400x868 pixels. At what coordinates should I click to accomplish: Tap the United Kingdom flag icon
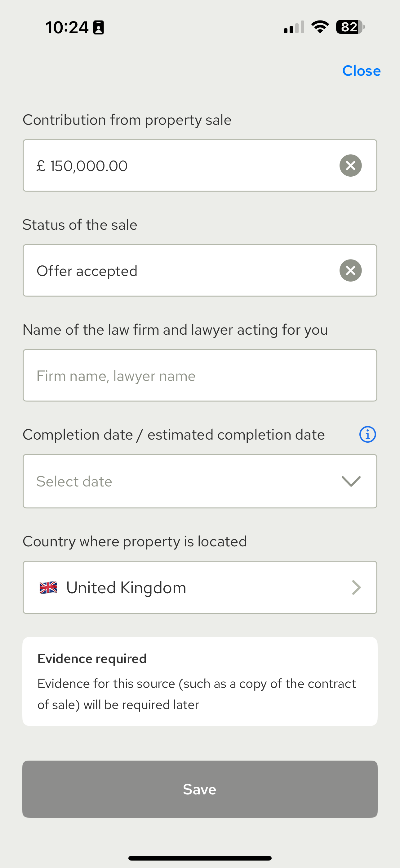(48, 588)
